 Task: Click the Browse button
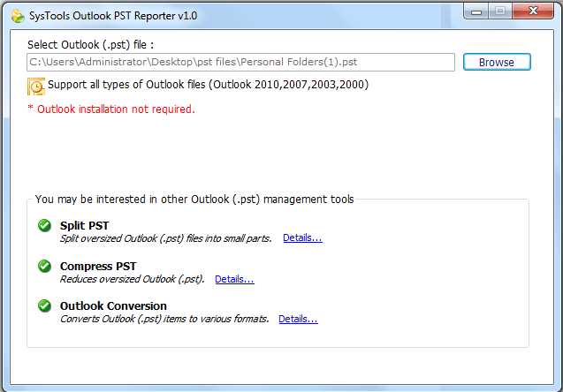click(497, 62)
